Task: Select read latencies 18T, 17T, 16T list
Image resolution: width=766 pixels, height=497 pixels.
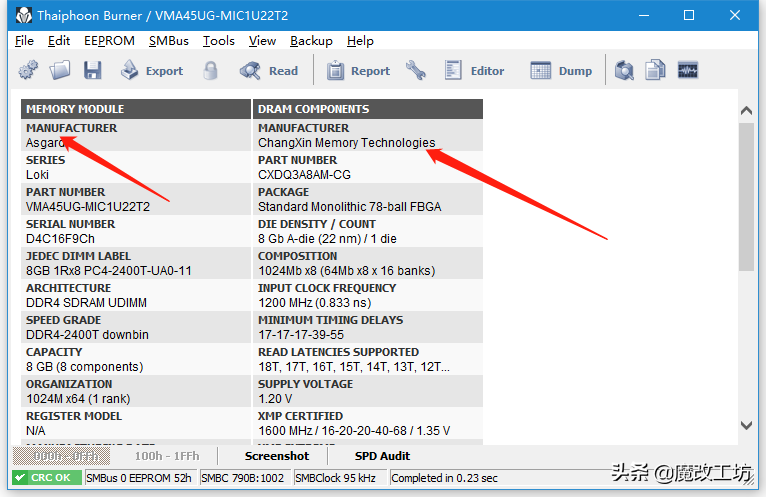Action: point(354,367)
